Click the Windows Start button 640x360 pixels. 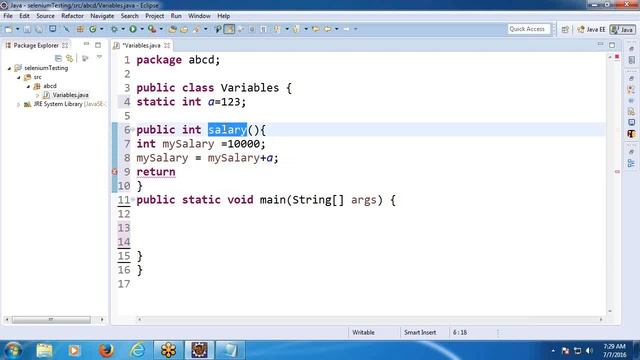click(12, 350)
